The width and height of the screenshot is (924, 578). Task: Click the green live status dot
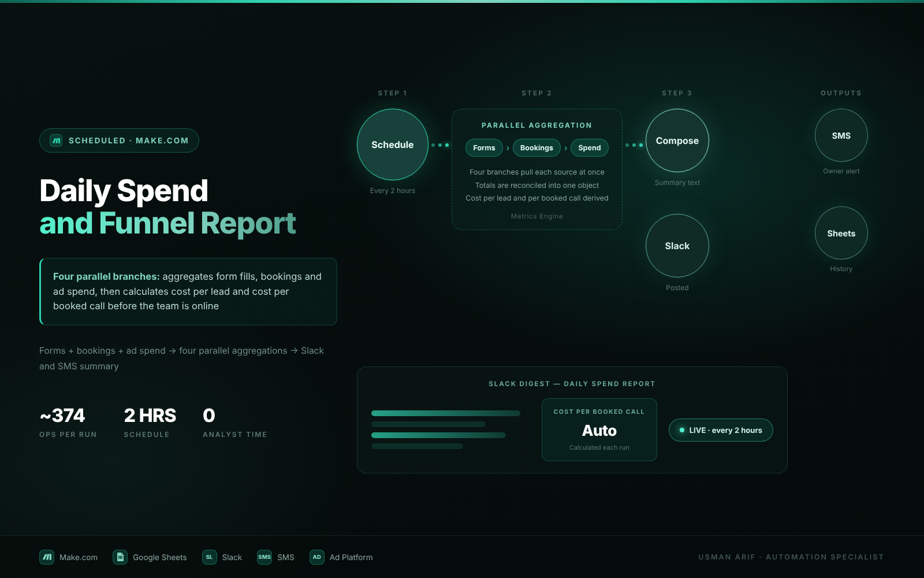(682, 430)
